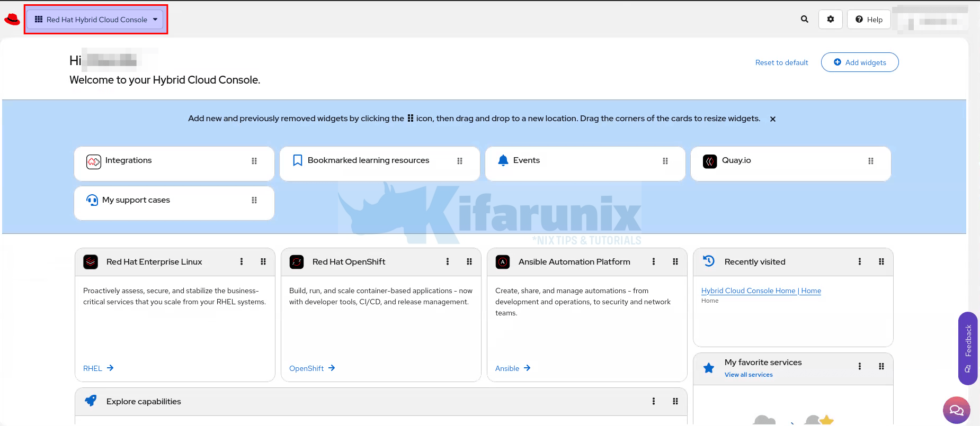This screenshot has width=980, height=426.
Task: Click the Events bell icon
Action: click(503, 160)
